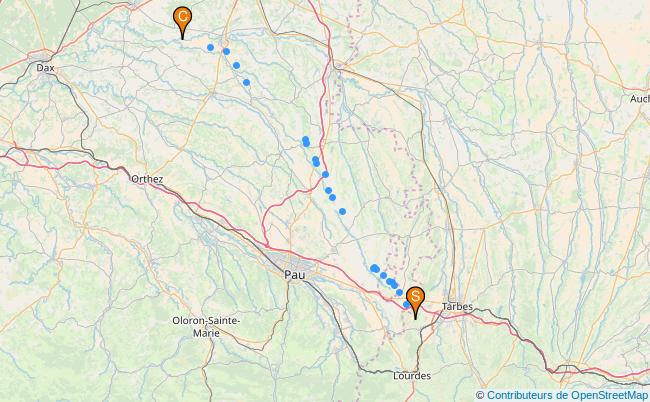Open the Contributeurs de OpenStreetMap link
The image size is (650, 402).
click(568, 395)
